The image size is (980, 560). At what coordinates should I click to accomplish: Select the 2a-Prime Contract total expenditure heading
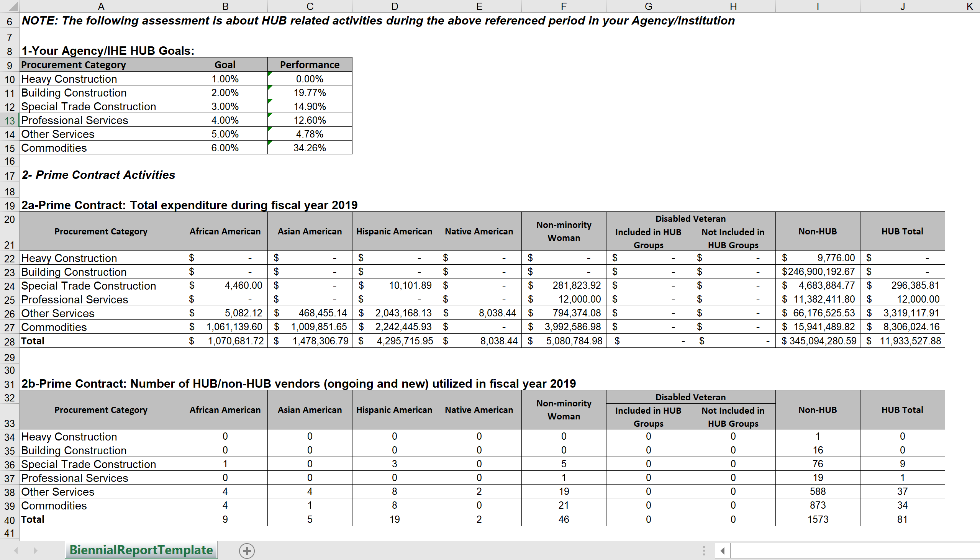click(x=190, y=205)
